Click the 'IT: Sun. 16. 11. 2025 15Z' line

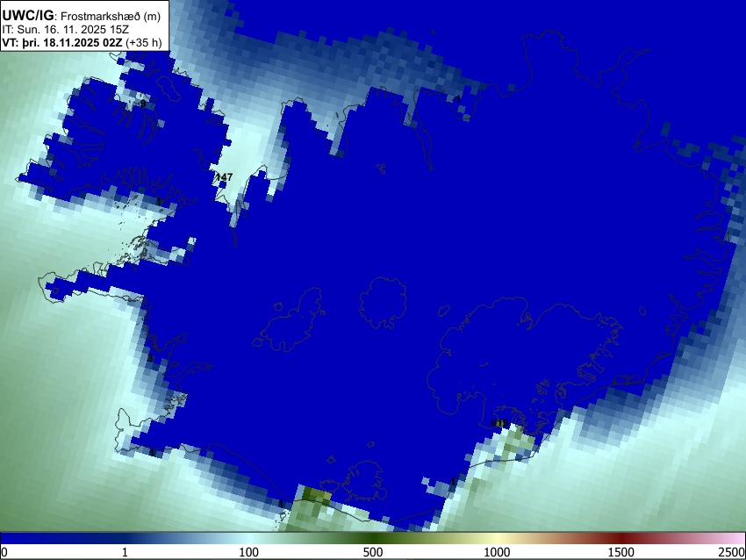point(66,30)
